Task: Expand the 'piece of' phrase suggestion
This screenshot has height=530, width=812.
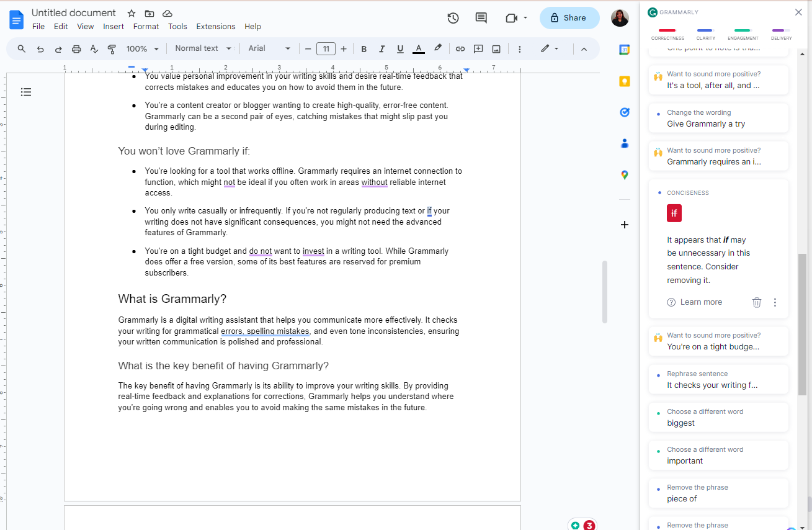Action: coord(718,493)
